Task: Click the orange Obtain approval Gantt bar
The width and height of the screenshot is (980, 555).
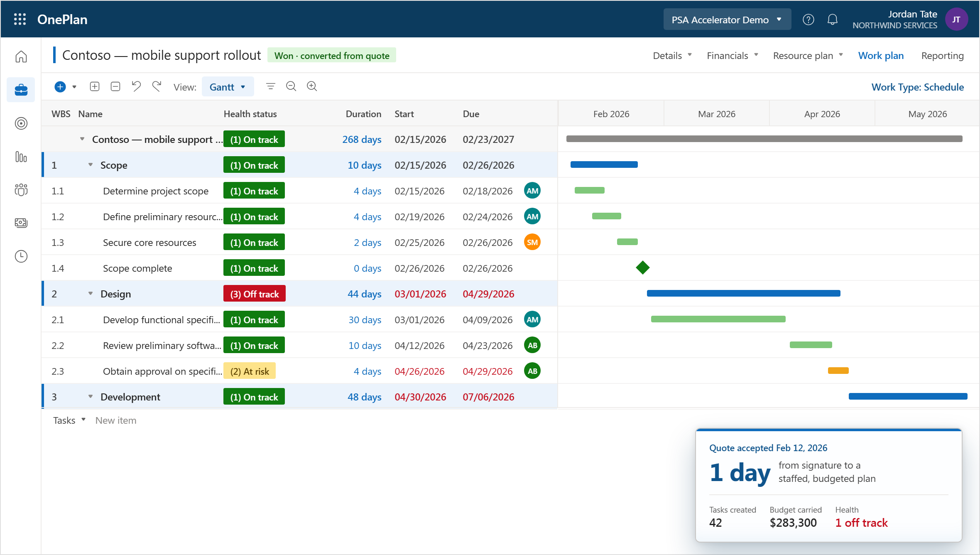Action: [838, 371]
